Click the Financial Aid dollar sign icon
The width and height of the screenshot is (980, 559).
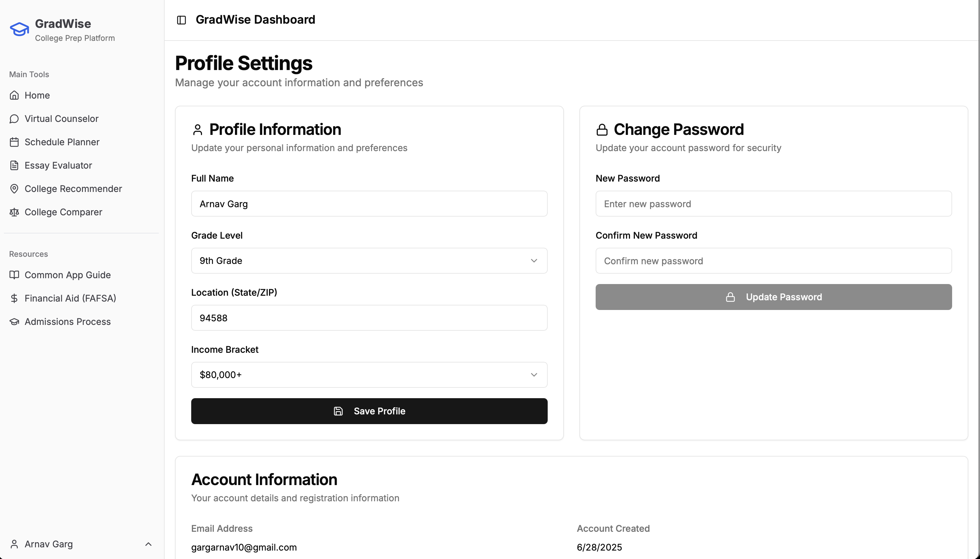click(14, 298)
